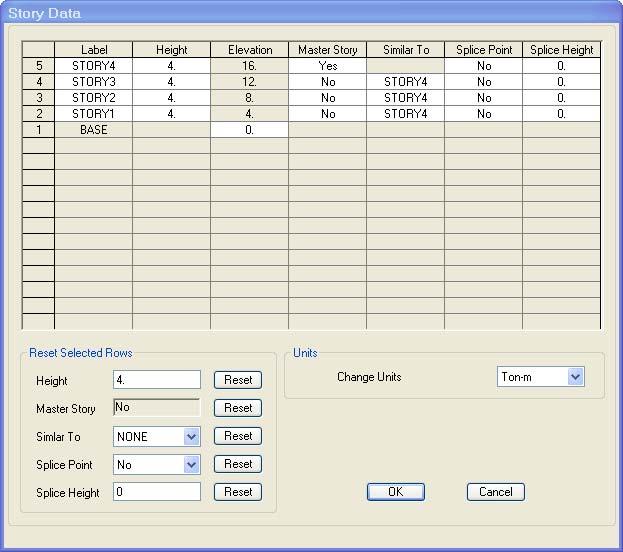The height and width of the screenshot is (552, 623).
Task: Click the Height column header
Action: coord(171,50)
